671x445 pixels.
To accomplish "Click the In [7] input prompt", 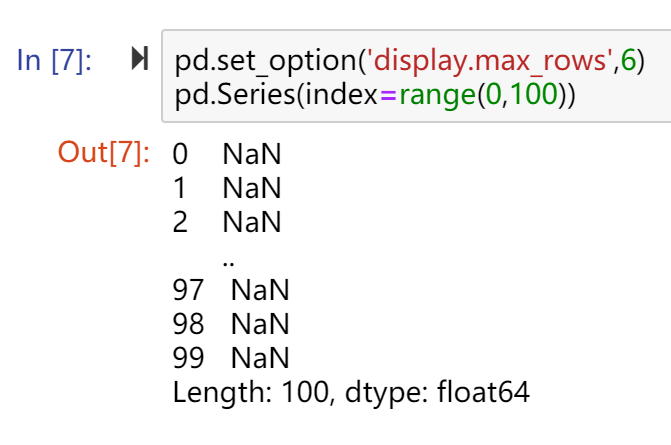I will click(x=54, y=61).
